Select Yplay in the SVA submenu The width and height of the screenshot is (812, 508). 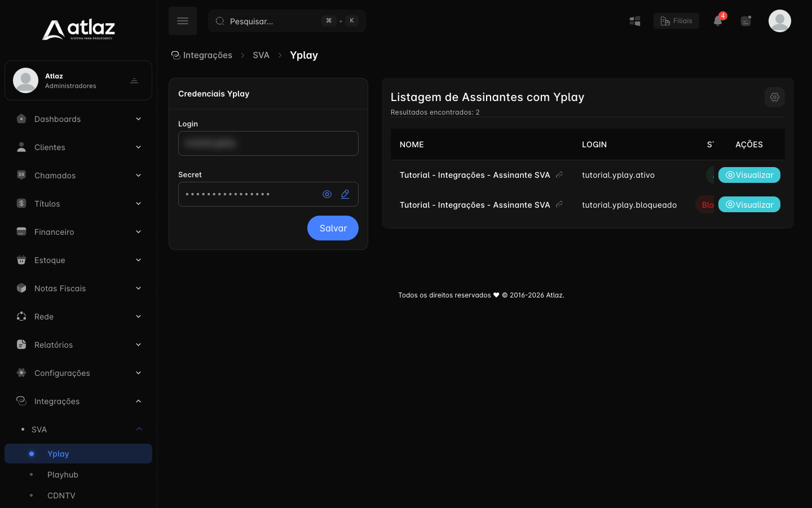[78, 454]
